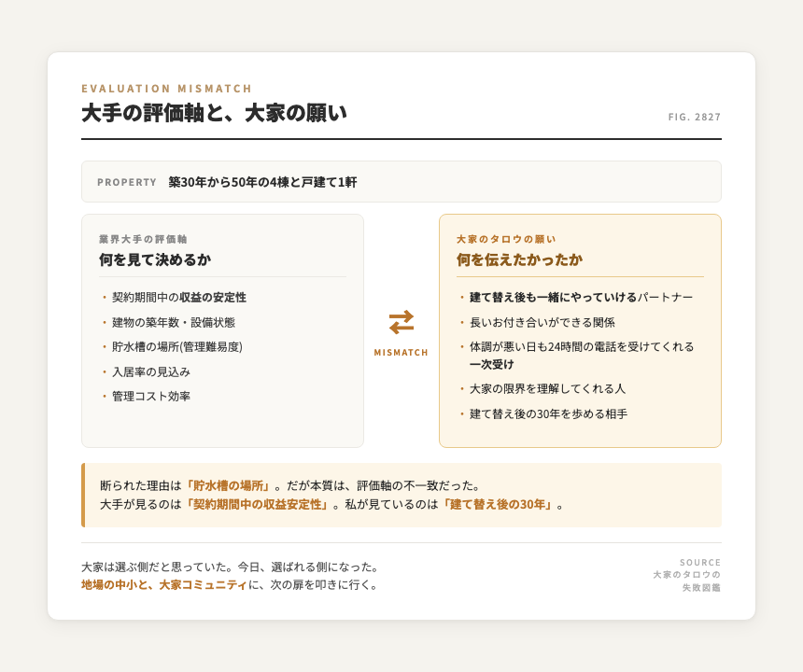Click the phrase 次の扉を叩きに行く
The height and width of the screenshot is (672, 803).
point(320,585)
